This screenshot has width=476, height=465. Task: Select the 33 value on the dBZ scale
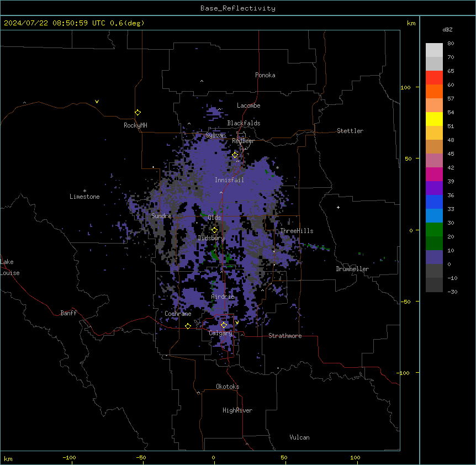pos(451,209)
